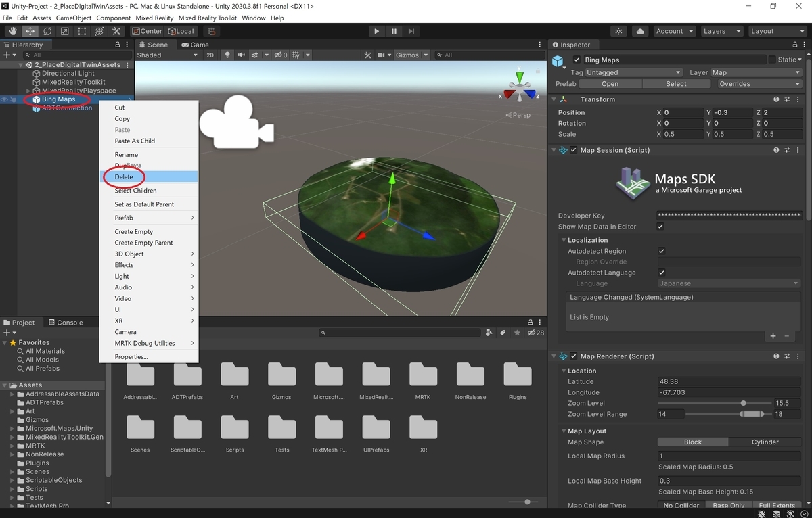This screenshot has height=518, width=812.
Task: Click the Pause button in the toolbar
Action: pyautogui.click(x=394, y=31)
